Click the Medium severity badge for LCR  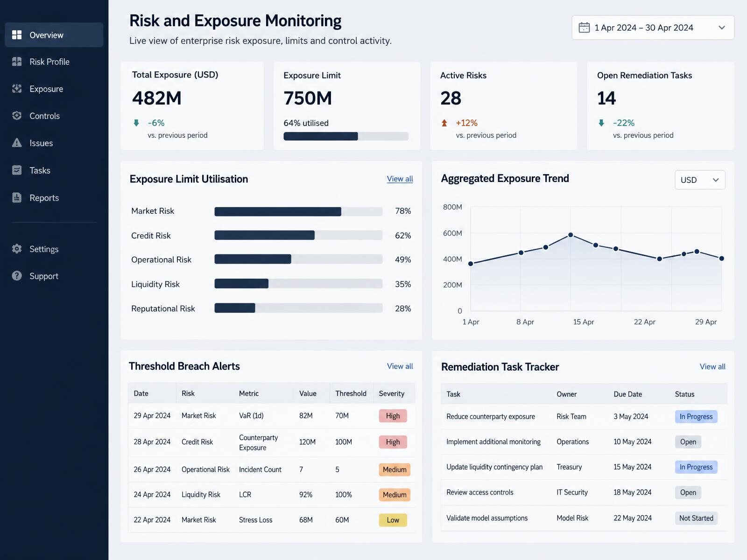pyautogui.click(x=395, y=495)
